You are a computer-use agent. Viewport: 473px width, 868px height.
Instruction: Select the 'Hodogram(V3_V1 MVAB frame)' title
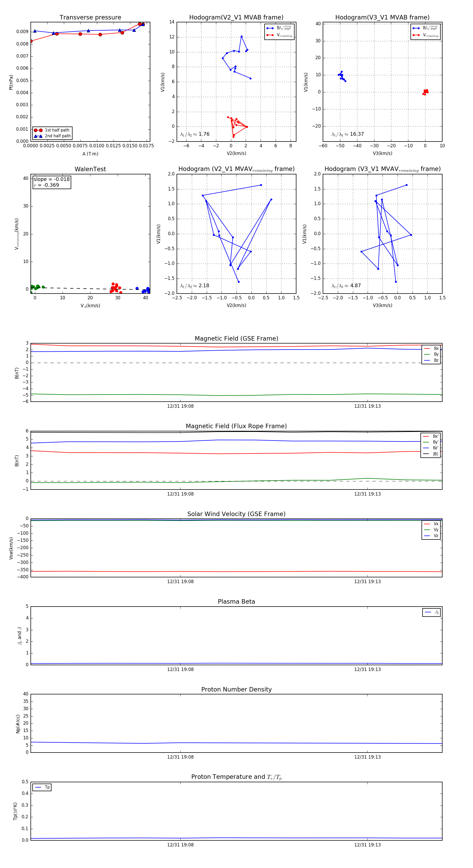(382, 18)
